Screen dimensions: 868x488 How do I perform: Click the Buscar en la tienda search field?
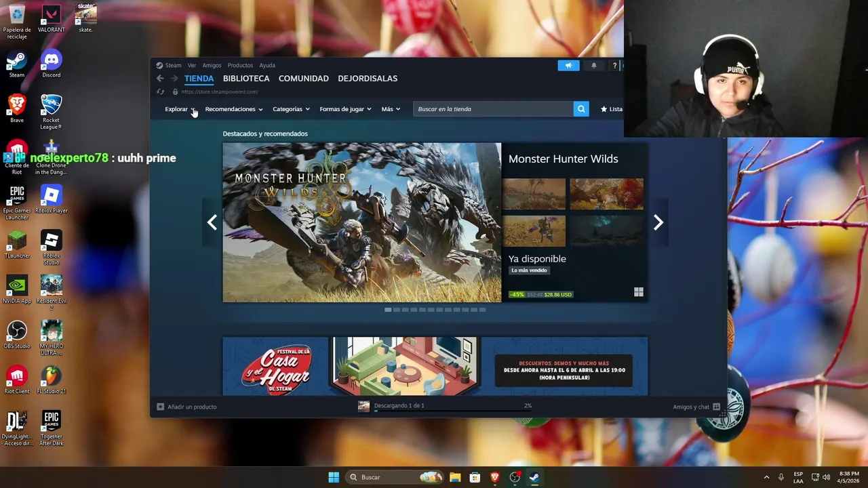click(x=493, y=109)
